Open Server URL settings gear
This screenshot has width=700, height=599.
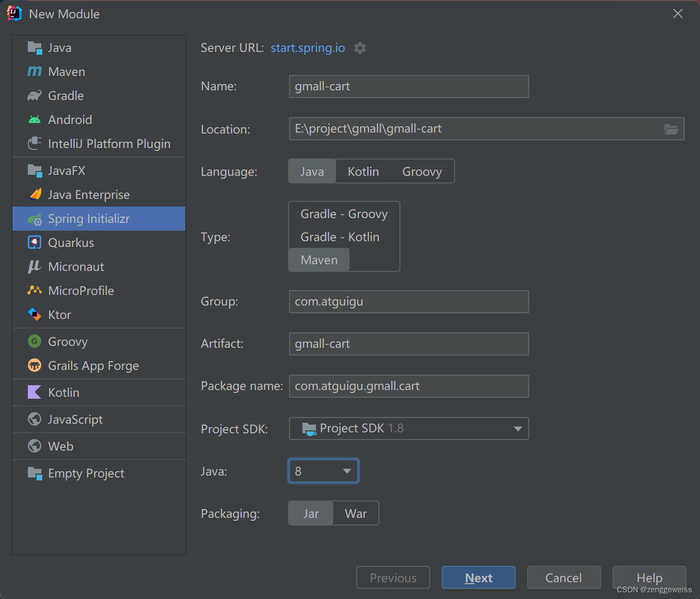point(360,48)
